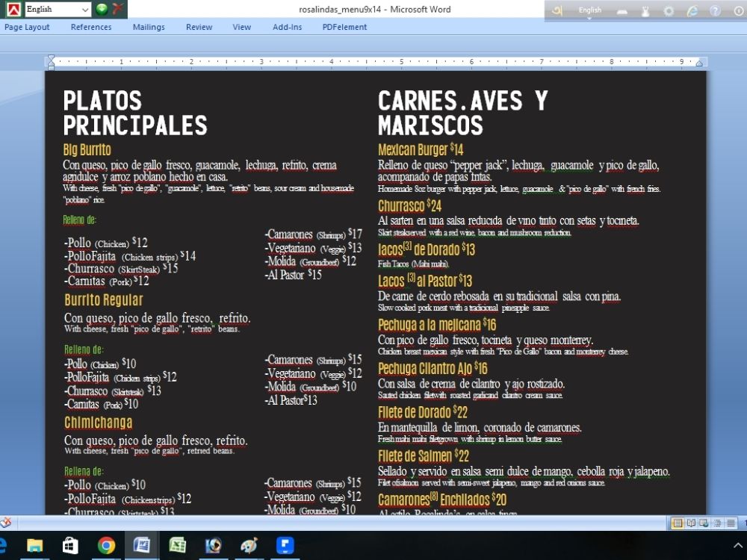Click the "CARNES.AVES Y MARISCOS" heading
This screenshot has width=747, height=560.
[x=462, y=113]
